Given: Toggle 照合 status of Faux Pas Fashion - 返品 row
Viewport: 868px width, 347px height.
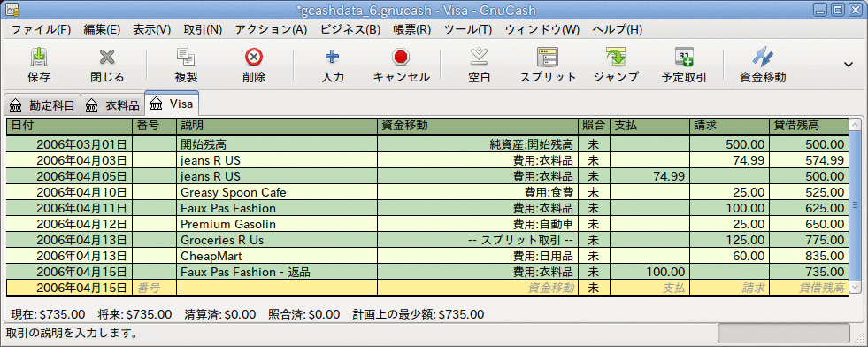Looking at the screenshot, I should click(x=594, y=273).
